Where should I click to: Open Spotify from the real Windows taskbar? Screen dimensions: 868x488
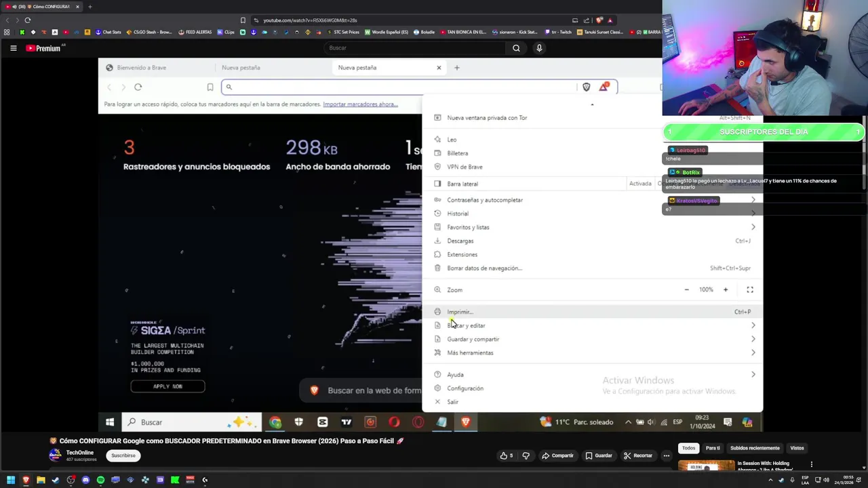point(100,480)
